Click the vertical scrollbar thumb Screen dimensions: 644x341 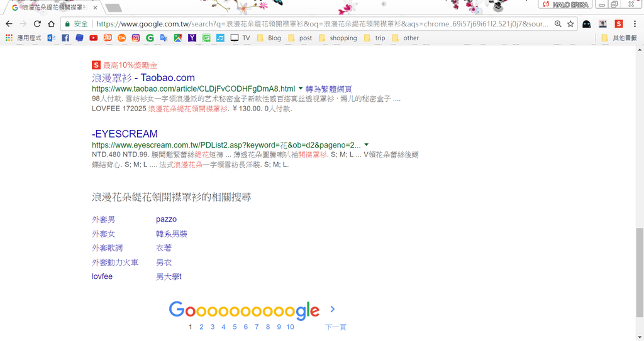pyautogui.click(x=640, y=273)
